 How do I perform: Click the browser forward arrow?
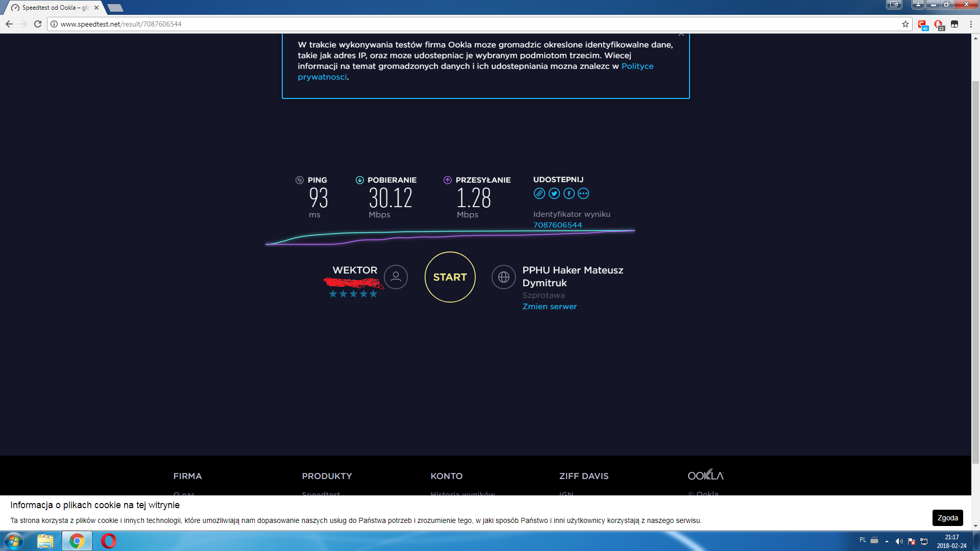[23, 24]
